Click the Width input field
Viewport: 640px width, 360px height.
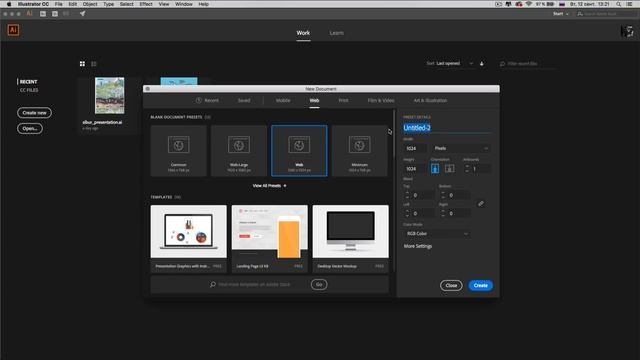tap(415, 148)
